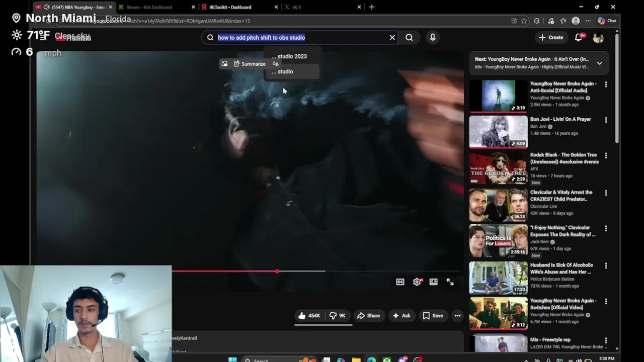
Task: Open a new browser tab with plus
Action: coord(372,7)
